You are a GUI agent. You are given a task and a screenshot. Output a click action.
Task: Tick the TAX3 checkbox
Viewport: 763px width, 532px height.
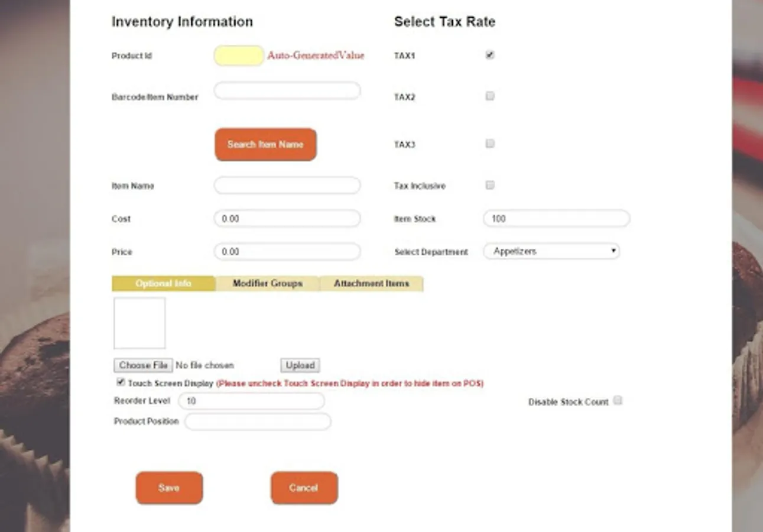coord(489,143)
